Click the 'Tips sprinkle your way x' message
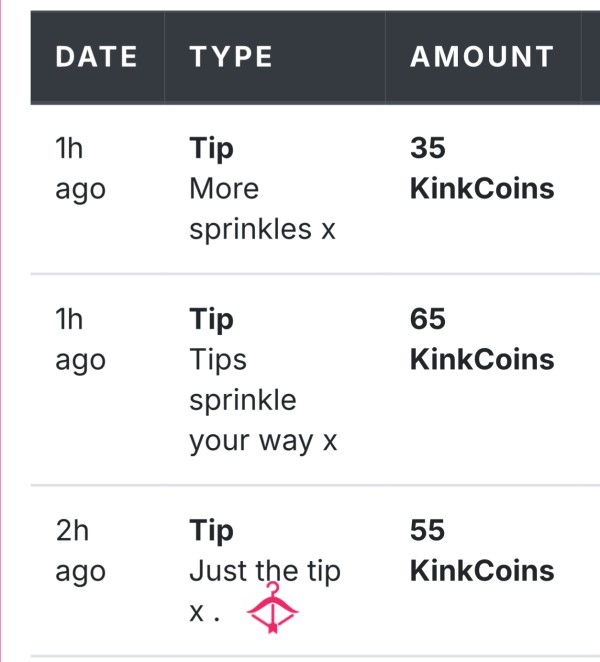Image resolution: width=600 pixels, height=662 pixels. (x=263, y=400)
